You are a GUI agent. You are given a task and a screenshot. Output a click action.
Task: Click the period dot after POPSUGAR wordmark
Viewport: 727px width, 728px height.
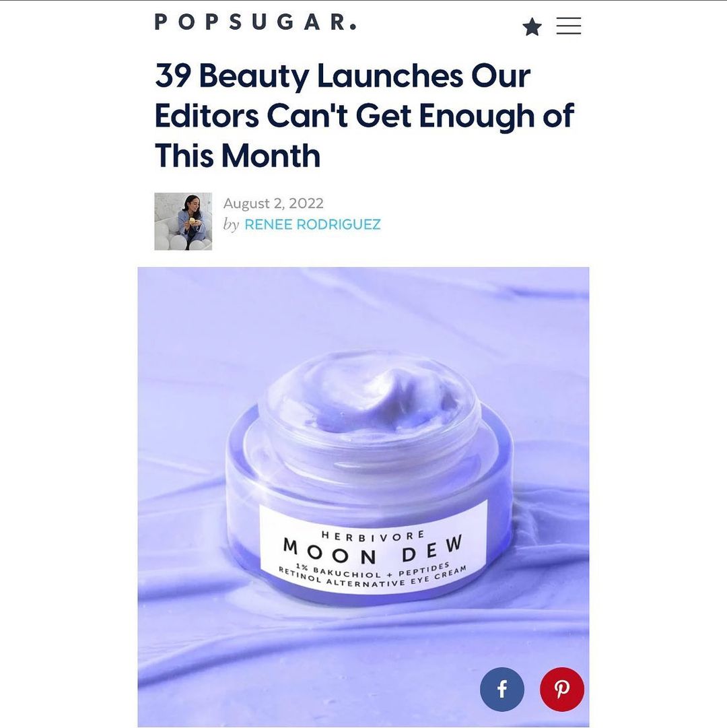353,27
